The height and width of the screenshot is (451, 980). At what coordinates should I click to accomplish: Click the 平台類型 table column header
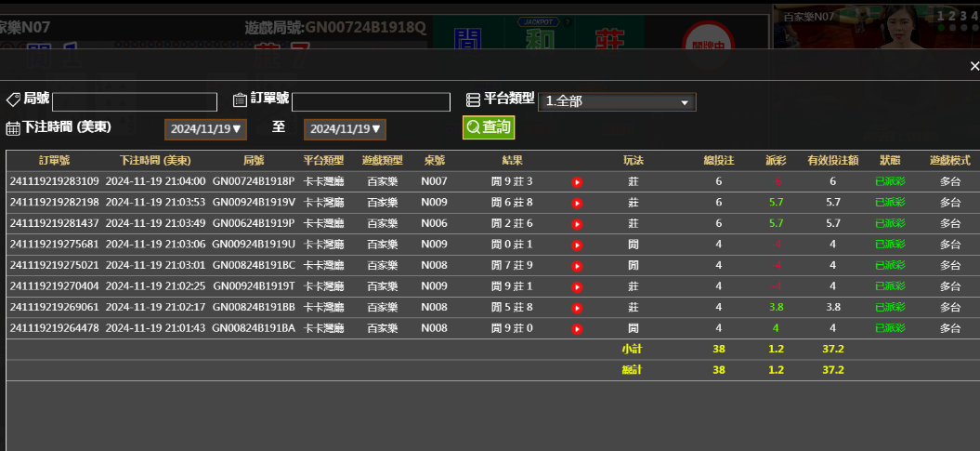click(324, 161)
